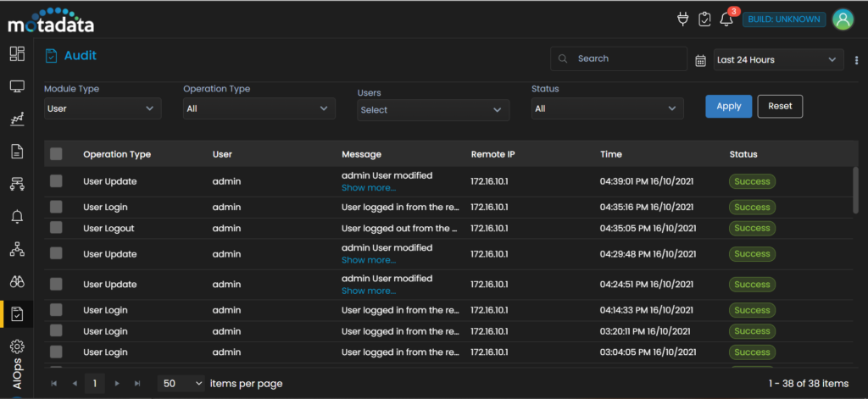Open the dashboard icon in sidebar
The width and height of the screenshot is (868, 399).
17,54
